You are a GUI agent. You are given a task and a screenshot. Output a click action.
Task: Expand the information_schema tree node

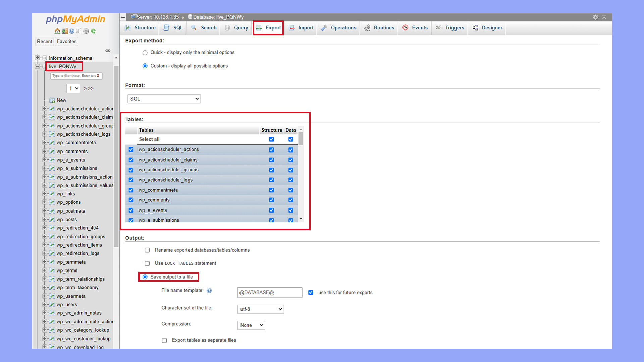37,57
